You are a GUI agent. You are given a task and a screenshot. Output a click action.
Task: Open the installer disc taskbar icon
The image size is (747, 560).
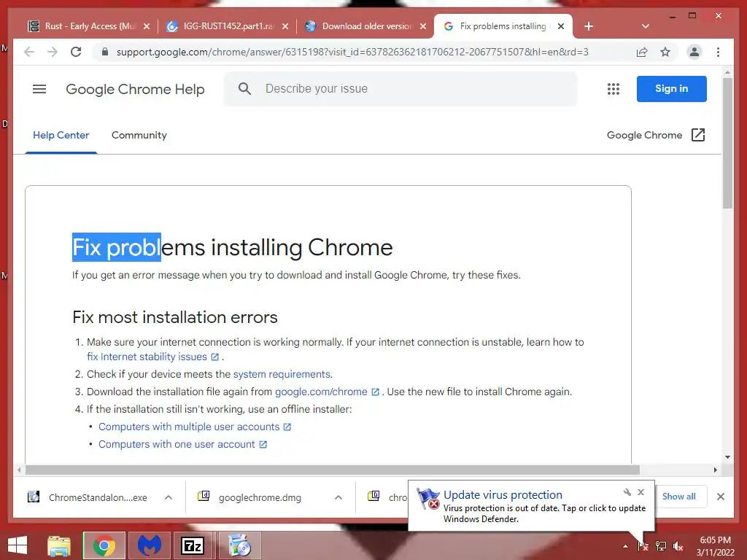(x=239, y=545)
